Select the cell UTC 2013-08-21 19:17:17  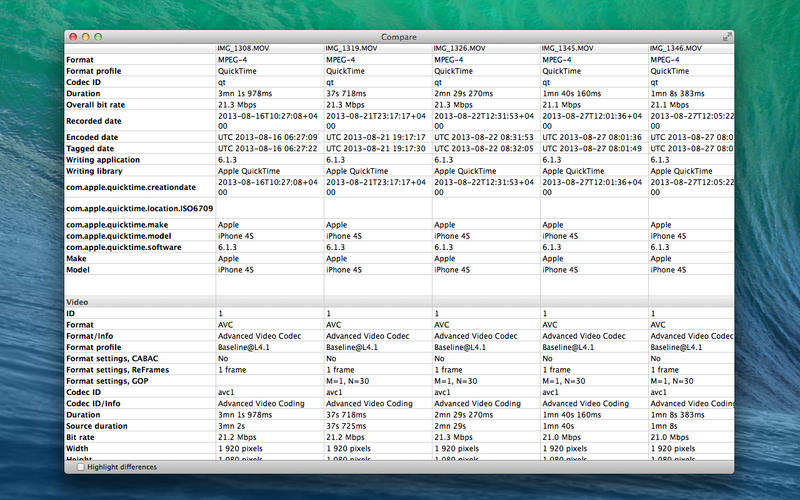376,137
